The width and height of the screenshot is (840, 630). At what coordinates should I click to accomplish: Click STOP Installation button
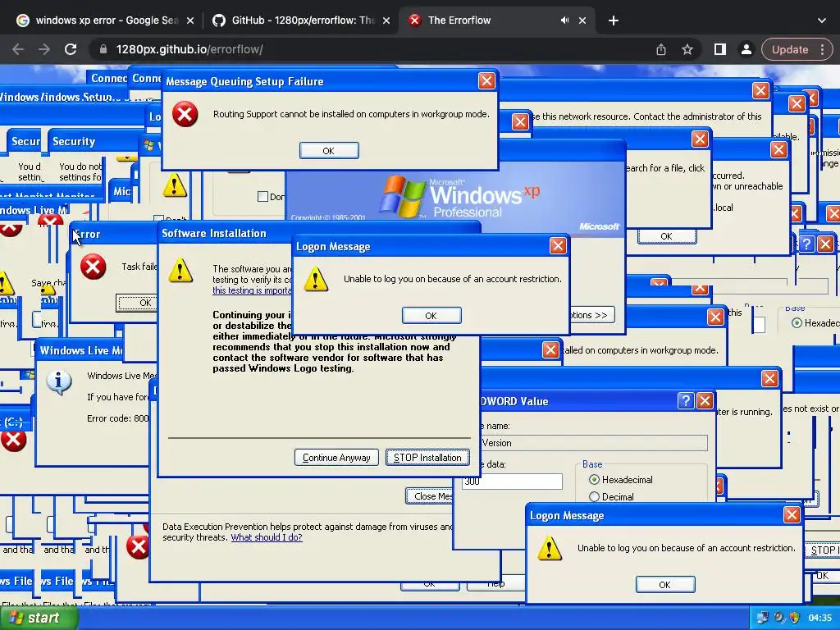(x=427, y=458)
